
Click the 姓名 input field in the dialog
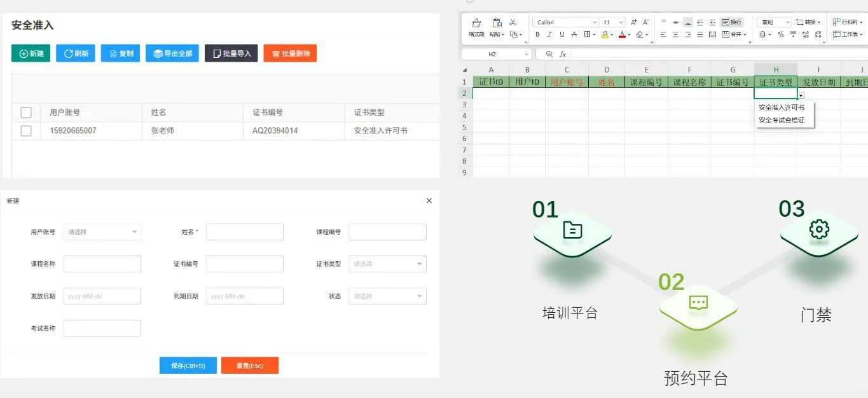tap(244, 231)
